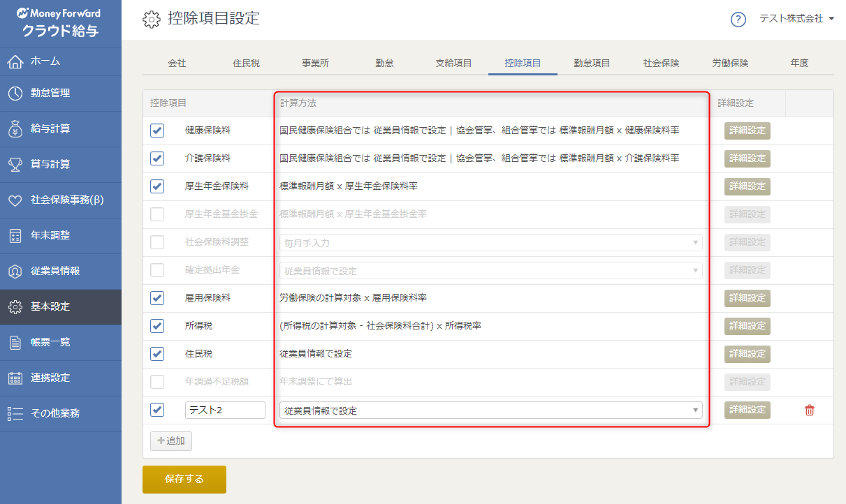The height and width of the screenshot is (504, 846).
Task: Click the 控除項目 column header
Action: tap(168, 103)
